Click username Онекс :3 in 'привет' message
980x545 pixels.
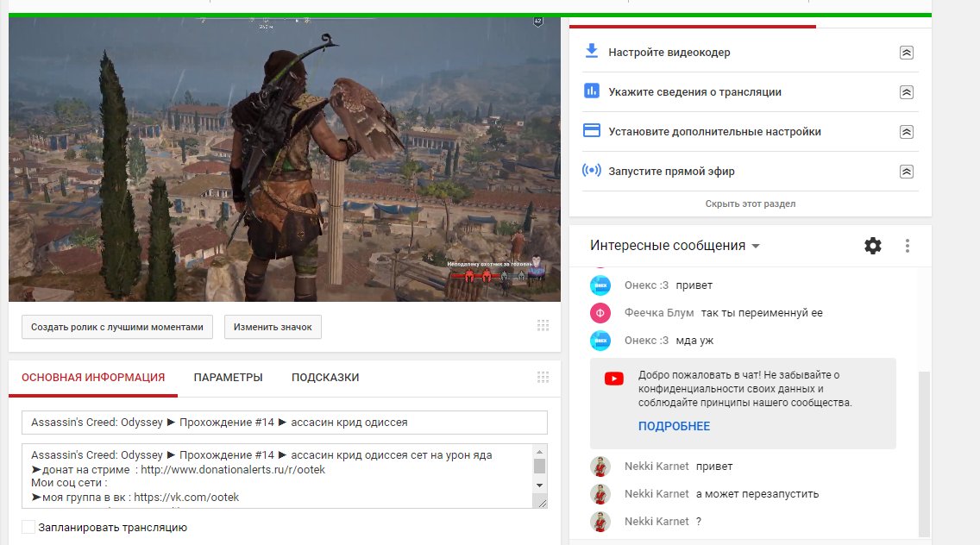point(646,285)
